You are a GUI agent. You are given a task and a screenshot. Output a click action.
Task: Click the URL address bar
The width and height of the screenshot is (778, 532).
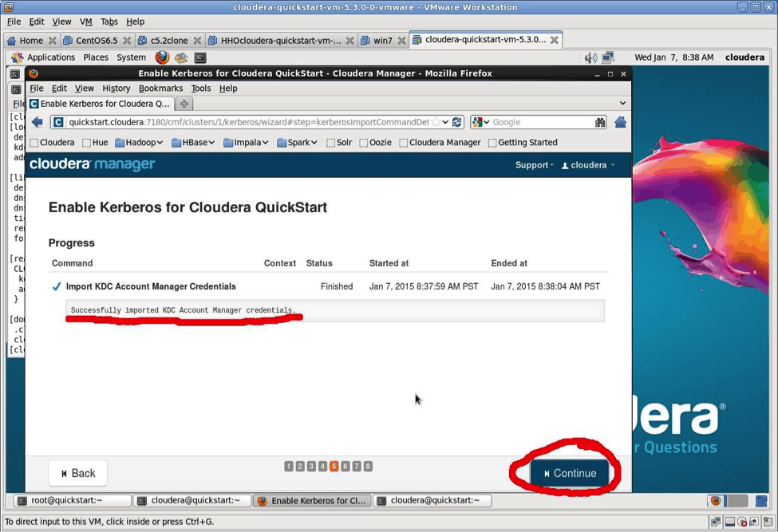(x=247, y=122)
